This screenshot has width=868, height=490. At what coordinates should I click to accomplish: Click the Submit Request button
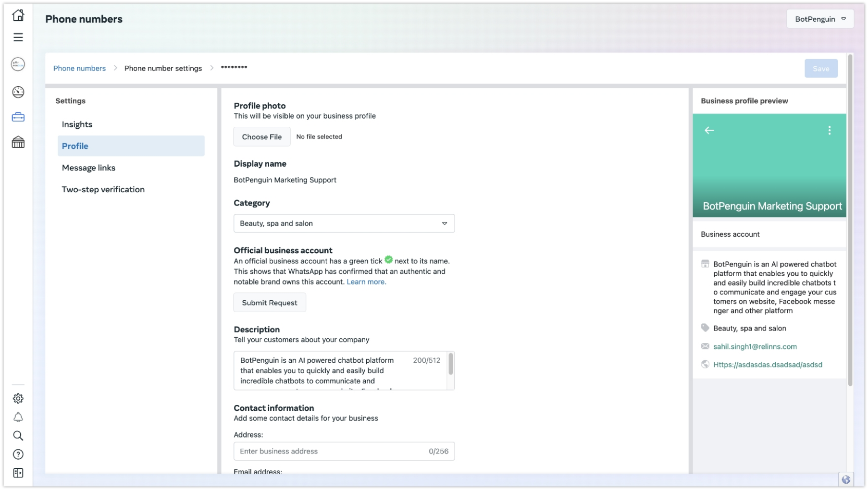coord(270,303)
